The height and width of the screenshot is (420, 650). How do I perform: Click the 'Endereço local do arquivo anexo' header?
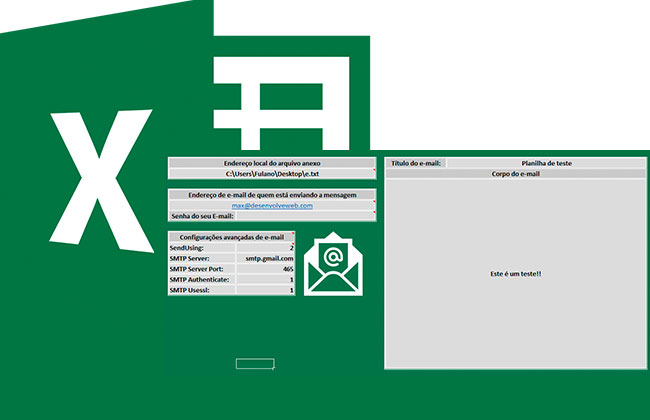pos(272,163)
